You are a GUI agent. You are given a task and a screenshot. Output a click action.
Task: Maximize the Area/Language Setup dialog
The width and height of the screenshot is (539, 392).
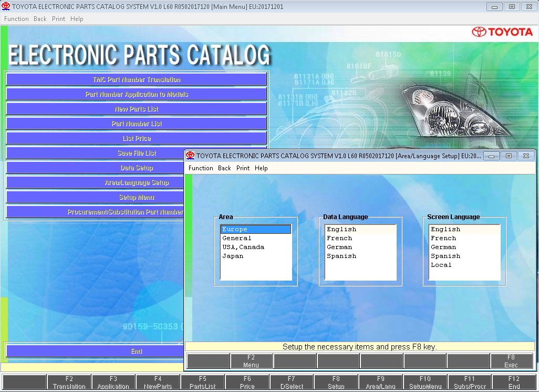509,156
